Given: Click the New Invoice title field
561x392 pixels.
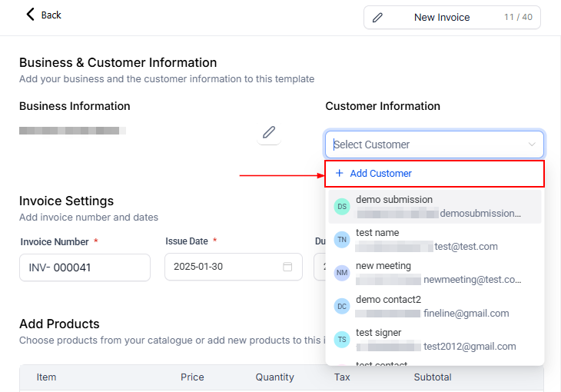Looking at the screenshot, I should point(452,17).
